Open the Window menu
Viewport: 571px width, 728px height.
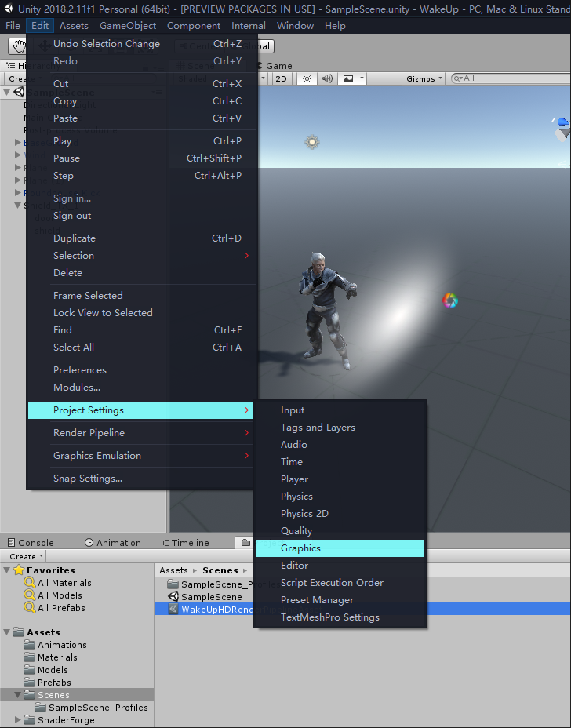(295, 26)
